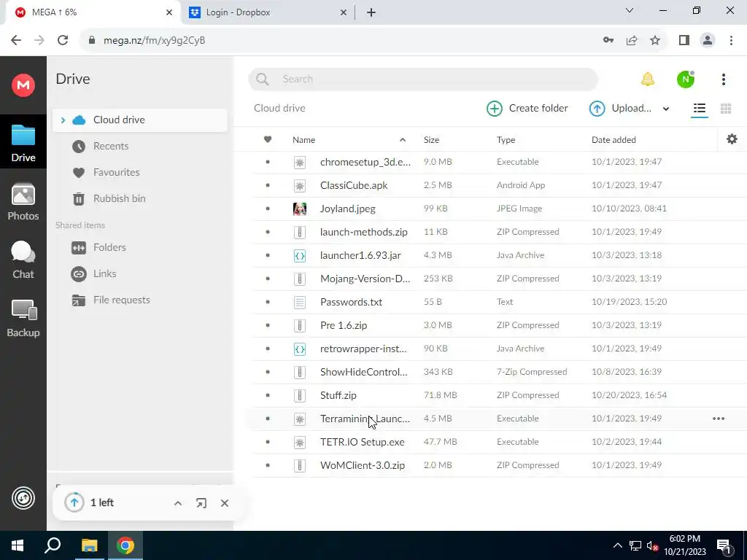Select TETR.IO Setup.exe file icon

coord(300,443)
